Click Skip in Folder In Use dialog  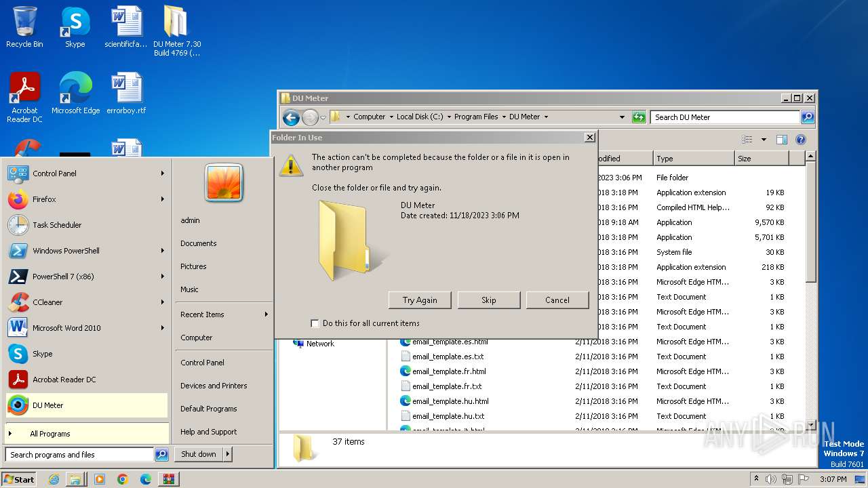point(489,300)
